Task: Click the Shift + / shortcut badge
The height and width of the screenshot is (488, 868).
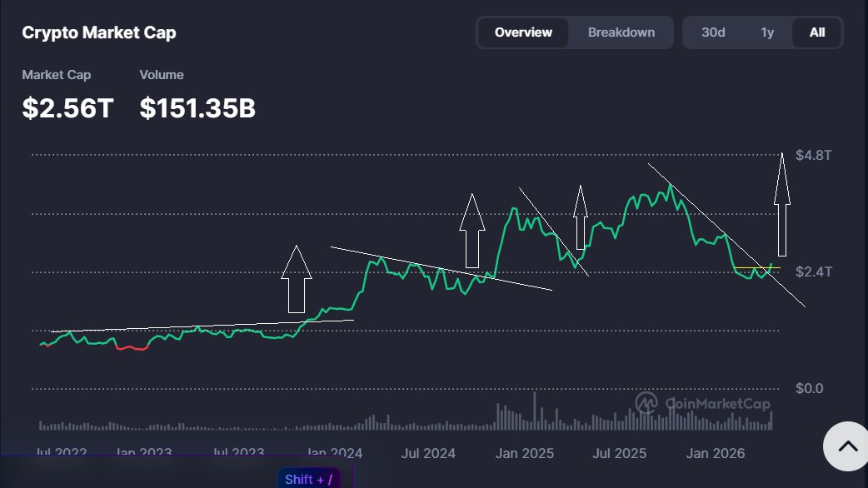Action: click(x=308, y=479)
